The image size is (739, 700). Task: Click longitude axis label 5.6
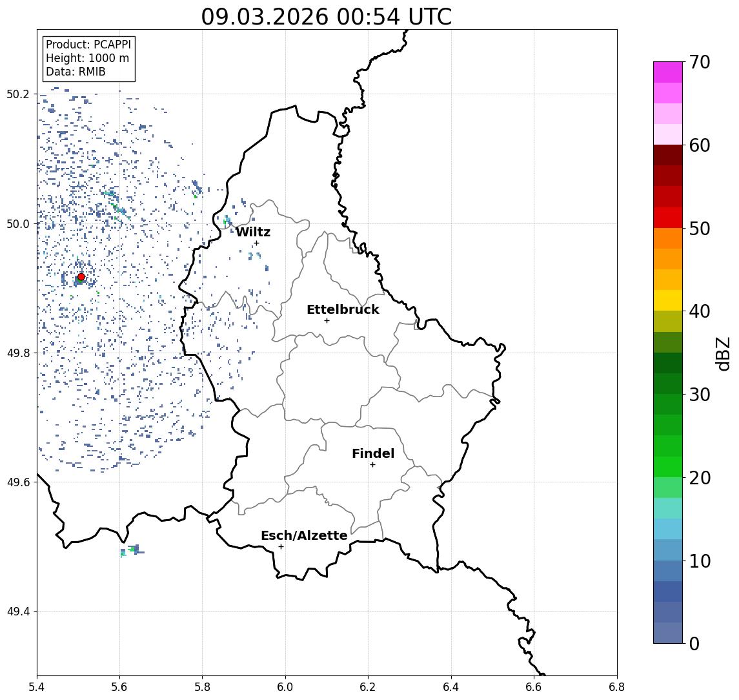[x=119, y=687]
